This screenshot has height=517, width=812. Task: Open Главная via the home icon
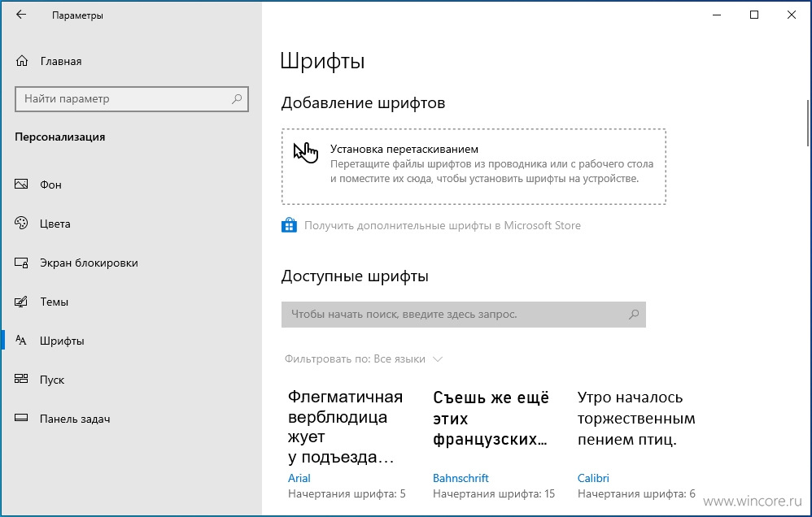click(22, 61)
